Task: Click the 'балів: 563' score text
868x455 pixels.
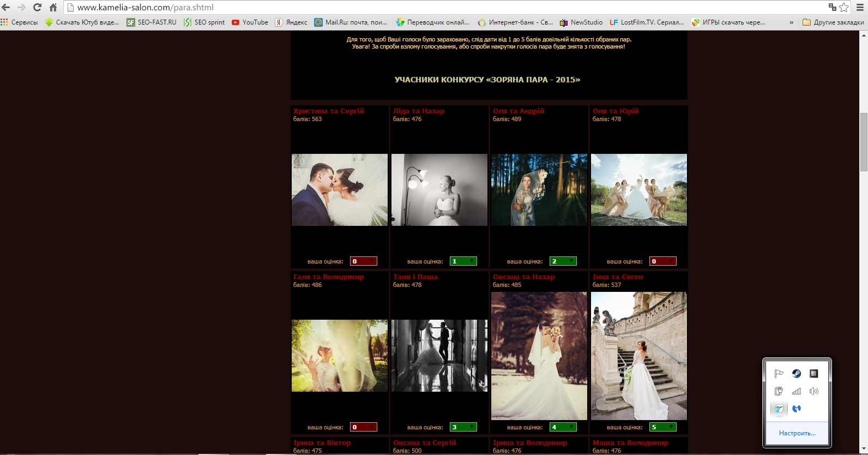Action: 308,119
